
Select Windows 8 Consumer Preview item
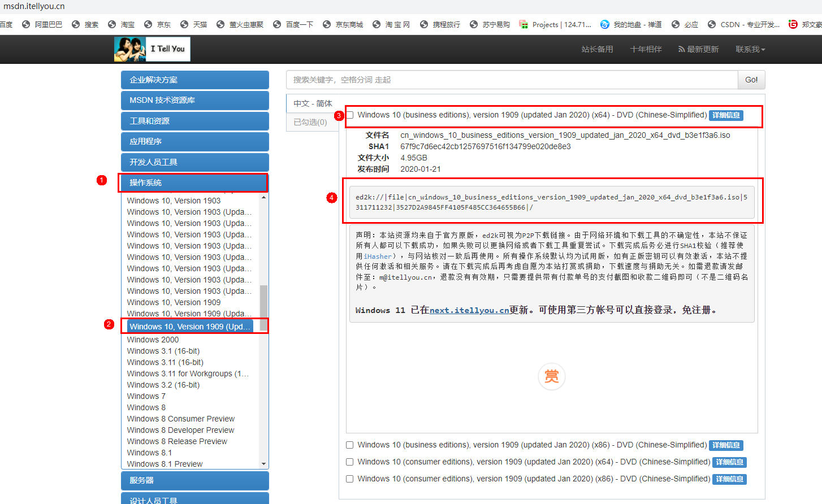click(x=181, y=419)
